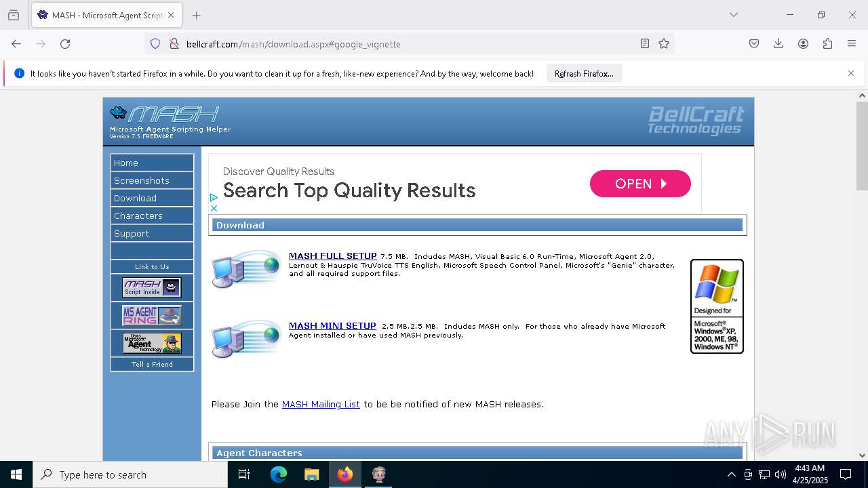
Task: Dismiss the Firefox notification bar
Action: [851, 73]
